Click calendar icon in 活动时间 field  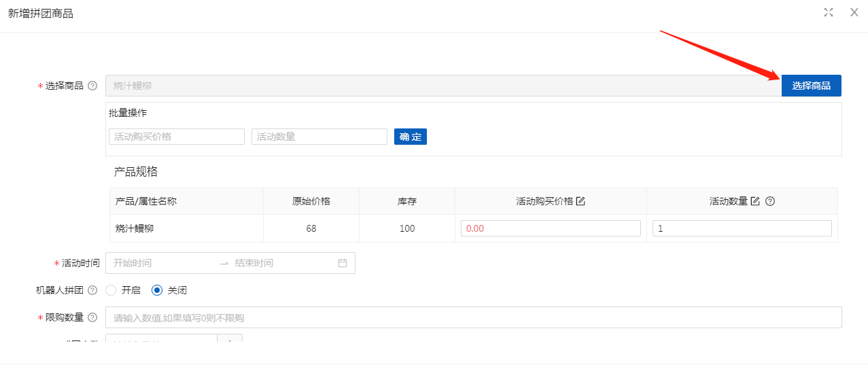(343, 263)
